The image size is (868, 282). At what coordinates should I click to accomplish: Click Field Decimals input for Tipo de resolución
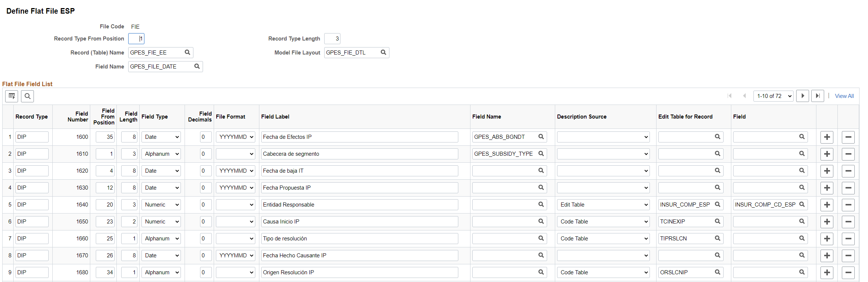click(x=206, y=239)
